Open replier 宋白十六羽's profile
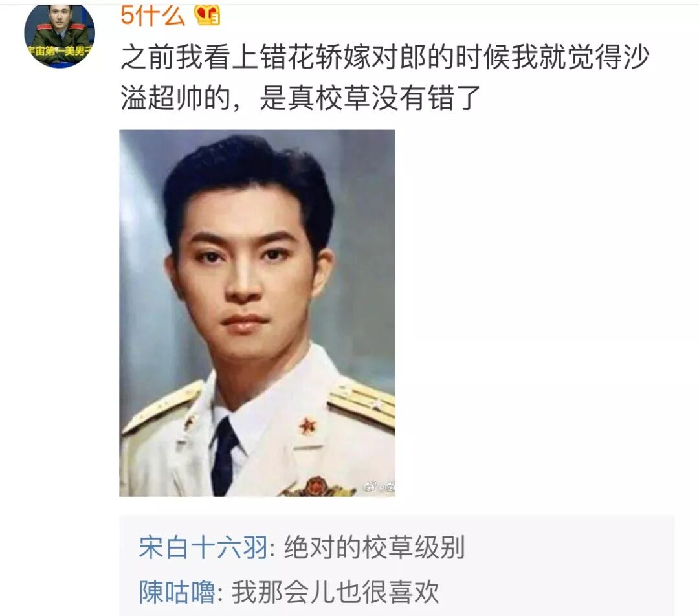Viewport: 699px width, 616px height. [203, 547]
